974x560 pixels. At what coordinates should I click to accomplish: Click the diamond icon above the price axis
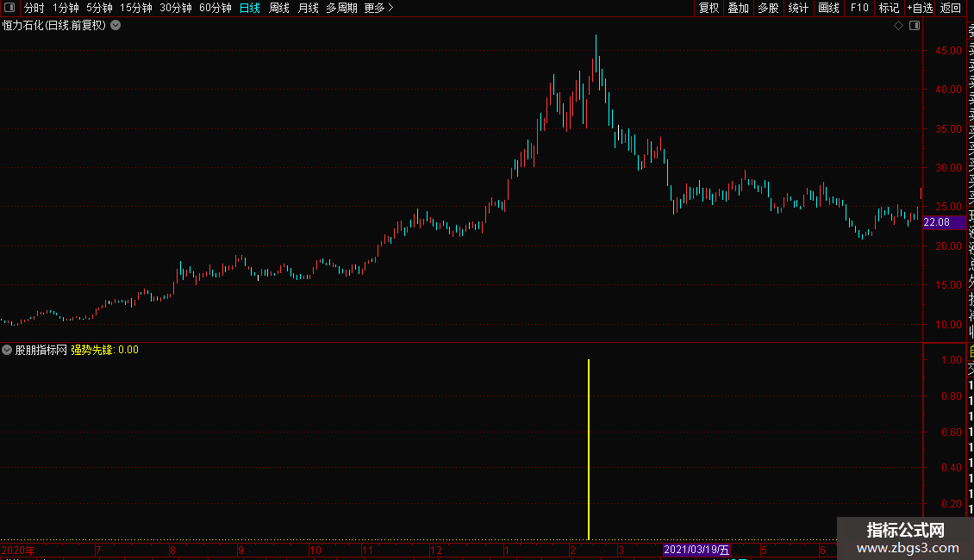[x=898, y=26]
